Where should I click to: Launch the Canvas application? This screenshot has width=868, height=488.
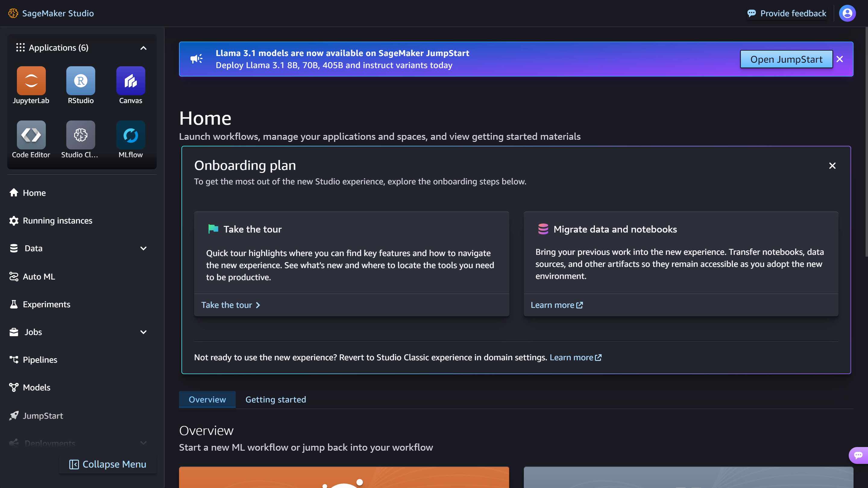click(131, 81)
